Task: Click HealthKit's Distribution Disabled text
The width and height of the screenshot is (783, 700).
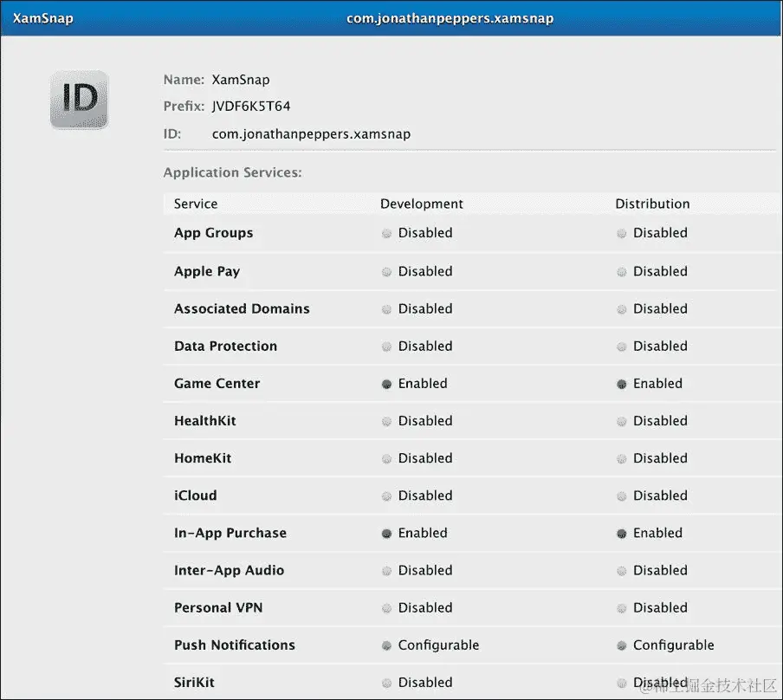Action: 660,421
